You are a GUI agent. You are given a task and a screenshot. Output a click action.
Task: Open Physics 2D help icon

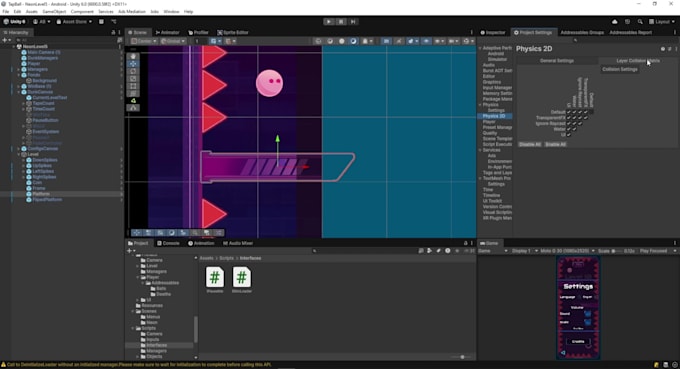click(x=663, y=49)
